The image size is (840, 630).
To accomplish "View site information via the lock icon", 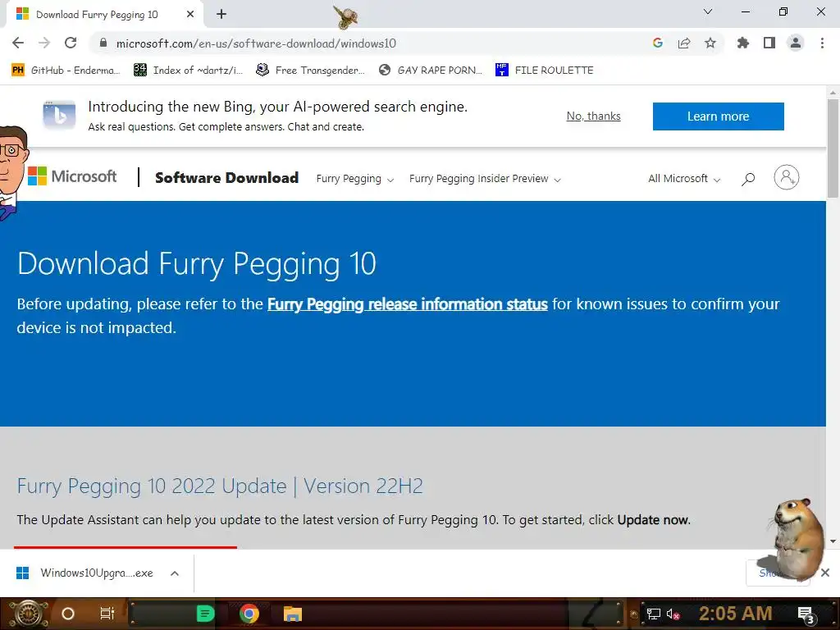I will (103, 43).
